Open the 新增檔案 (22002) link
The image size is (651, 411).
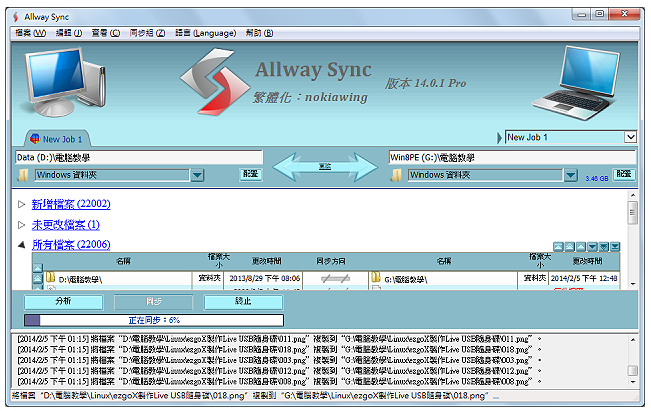(x=71, y=204)
